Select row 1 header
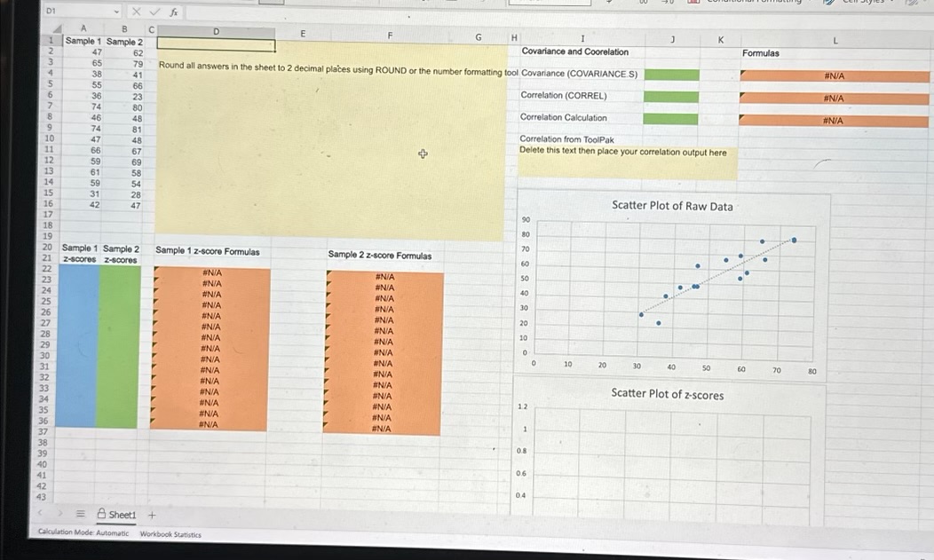 point(51,41)
